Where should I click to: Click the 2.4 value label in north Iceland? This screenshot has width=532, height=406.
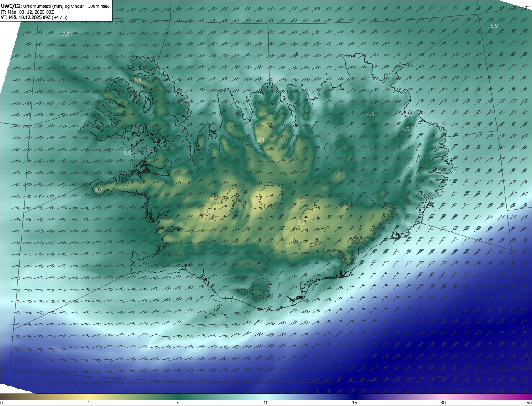point(260,140)
